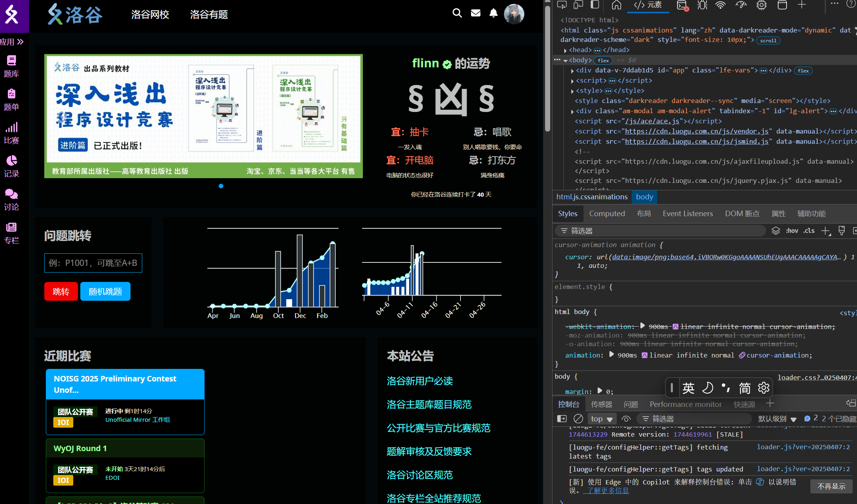Switch to the 元素 tab
The width and height of the screenshot is (857, 504).
pos(648,5)
